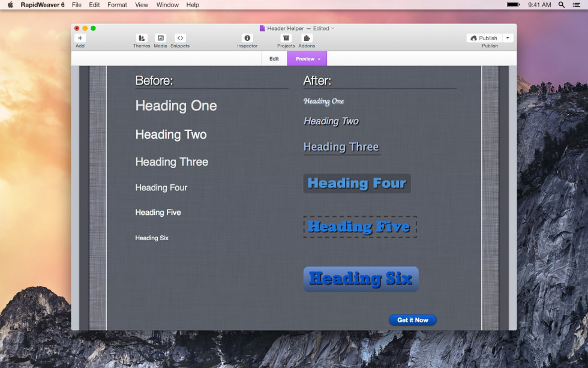Screen dimensions: 588x368
Task: Click the boxed Heading Four text
Action: [357, 183]
